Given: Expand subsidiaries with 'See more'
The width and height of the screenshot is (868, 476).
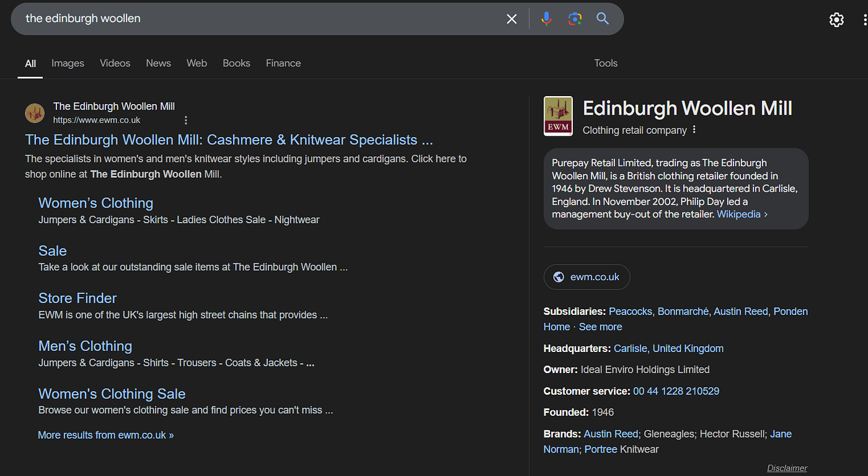Looking at the screenshot, I should pyautogui.click(x=600, y=327).
